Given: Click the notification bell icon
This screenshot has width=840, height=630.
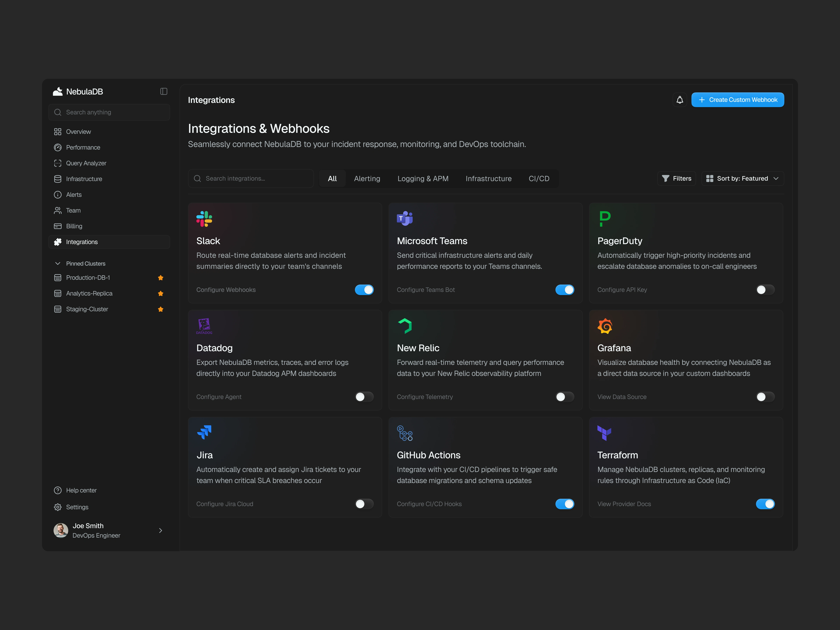Looking at the screenshot, I should [680, 100].
